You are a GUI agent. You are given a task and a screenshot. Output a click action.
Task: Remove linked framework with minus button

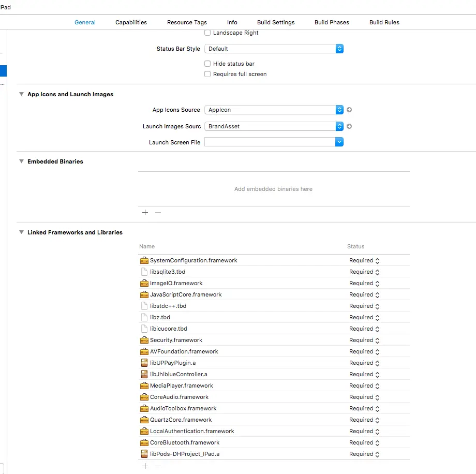tap(158, 466)
